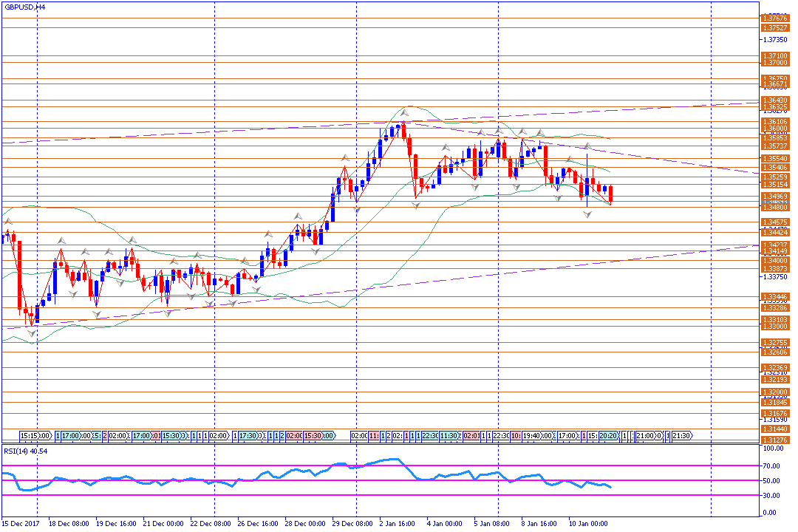798x532 pixels.
Task: Click the 1.33000 price level label
Action: [x=774, y=327]
